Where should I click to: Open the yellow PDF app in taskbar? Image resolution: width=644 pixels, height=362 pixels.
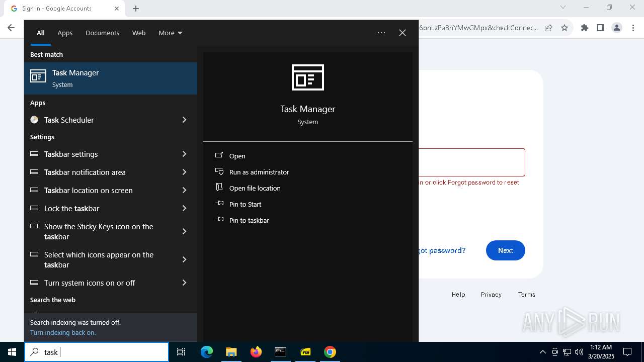305,352
